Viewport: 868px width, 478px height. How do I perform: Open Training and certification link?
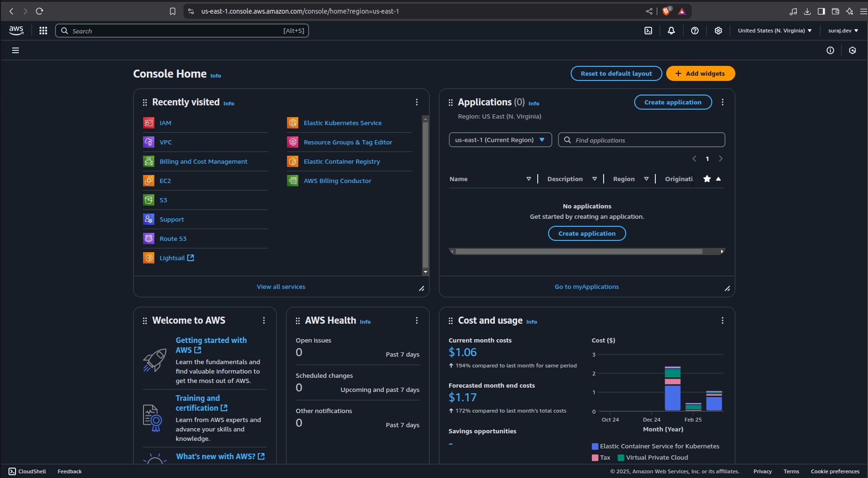click(x=201, y=403)
